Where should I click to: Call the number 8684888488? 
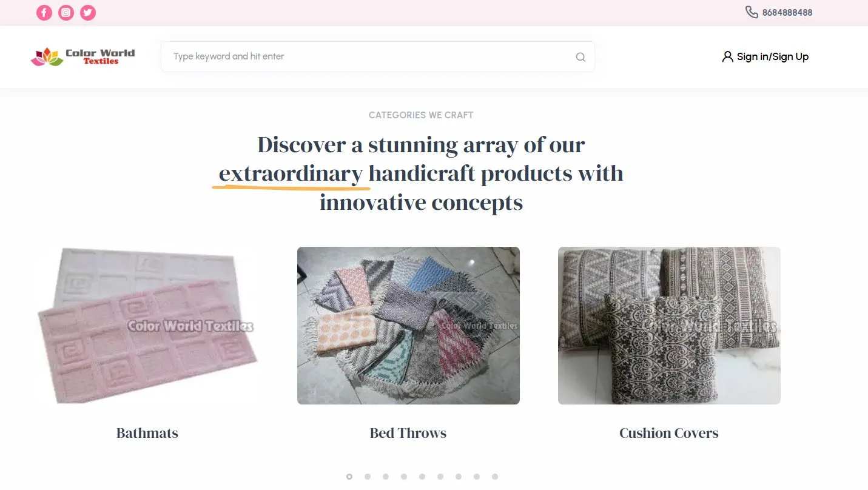(x=787, y=13)
